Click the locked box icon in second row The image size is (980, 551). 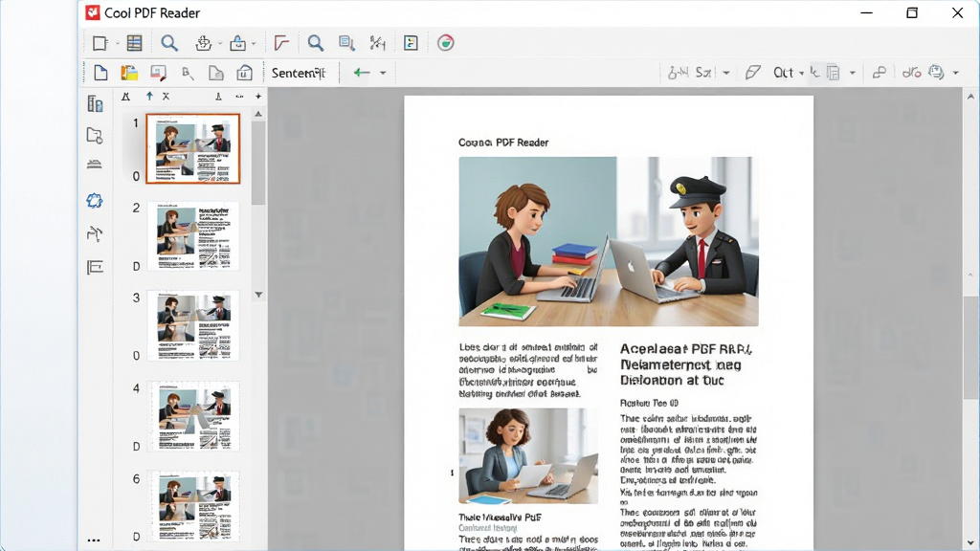[244, 73]
